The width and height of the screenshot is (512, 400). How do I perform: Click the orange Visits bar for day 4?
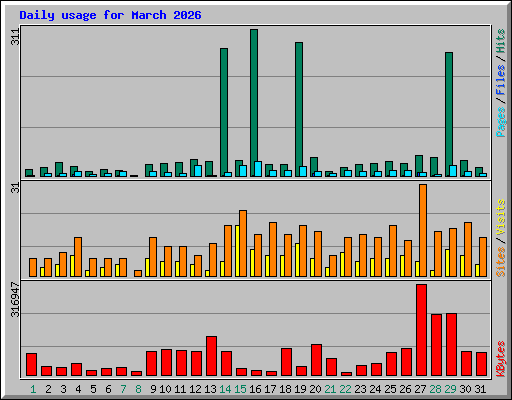pos(78,257)
